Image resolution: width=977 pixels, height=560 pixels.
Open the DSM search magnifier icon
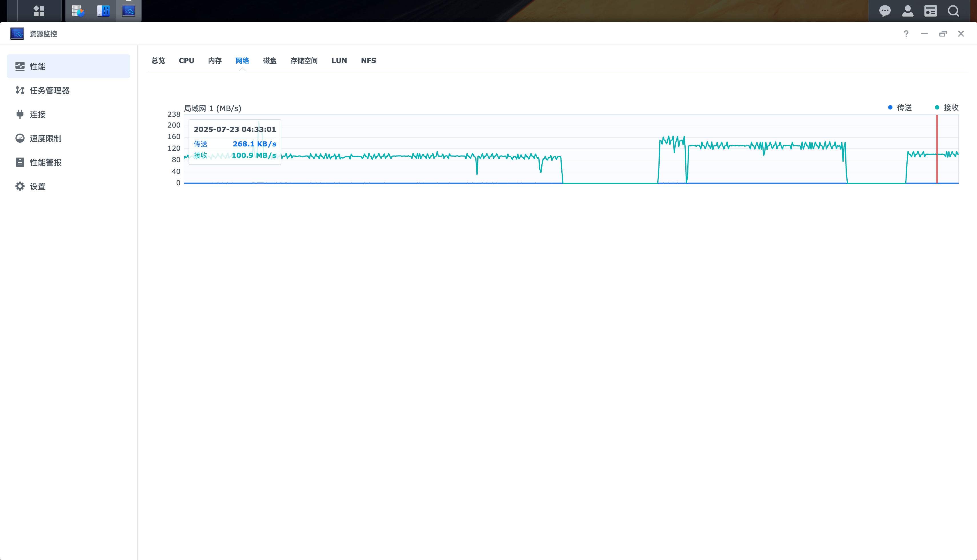click(x=954, y=11)
